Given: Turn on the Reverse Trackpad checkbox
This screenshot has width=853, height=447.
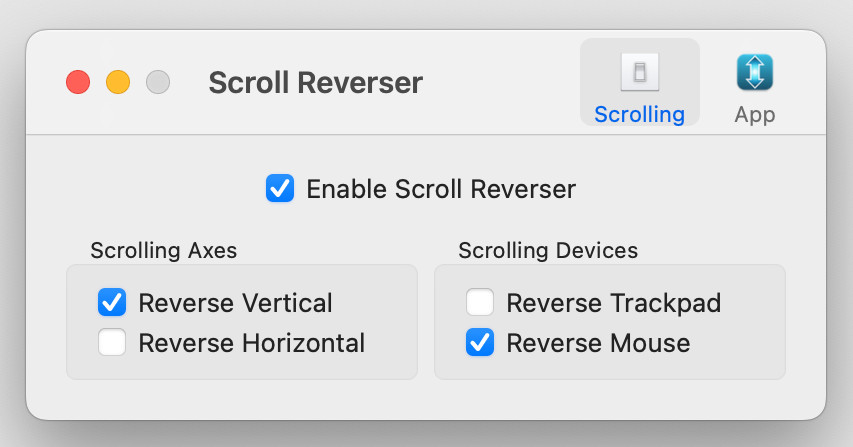Looking at the screenshot, I should pyautogui.click(x=480, y=302).
